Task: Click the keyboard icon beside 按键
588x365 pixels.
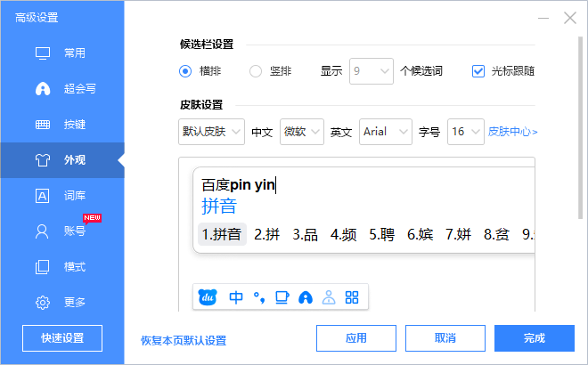Action: [x=43, y=125]
